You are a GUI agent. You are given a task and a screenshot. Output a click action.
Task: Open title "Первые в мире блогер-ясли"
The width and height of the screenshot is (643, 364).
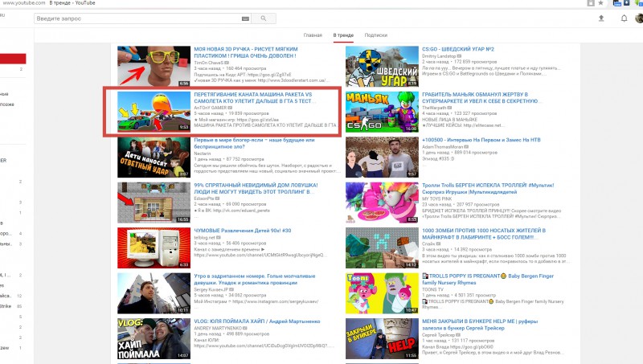point(254,143)
